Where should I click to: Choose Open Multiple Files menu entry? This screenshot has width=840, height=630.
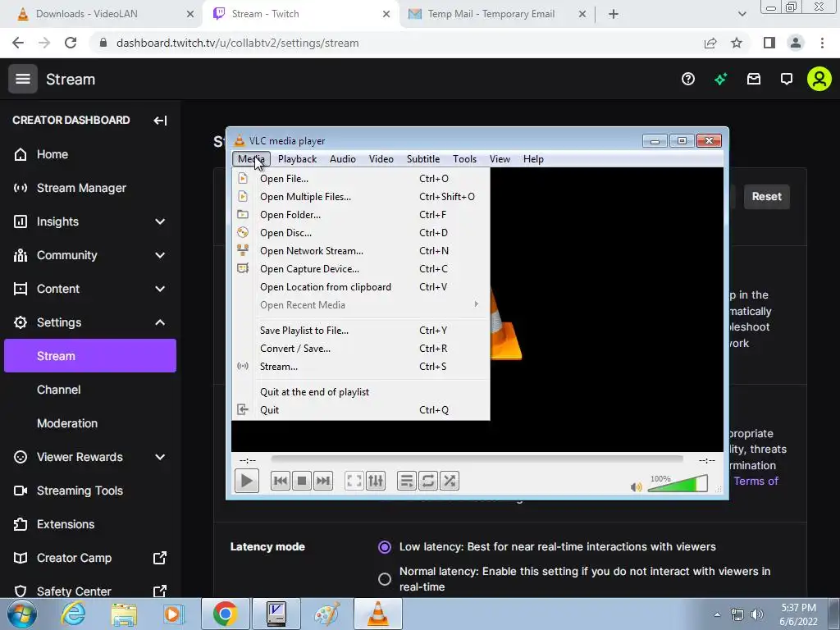pyautogui.click(x=361, y=197)
